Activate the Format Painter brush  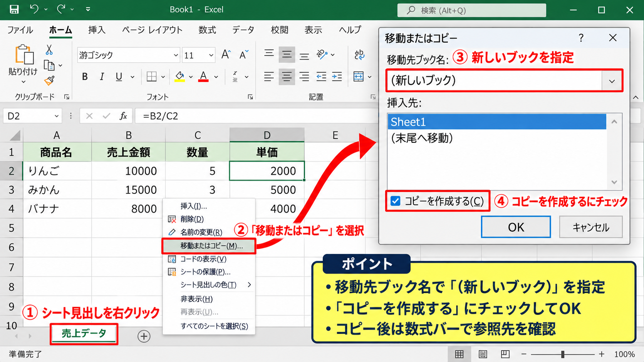[x=49, y=80]
